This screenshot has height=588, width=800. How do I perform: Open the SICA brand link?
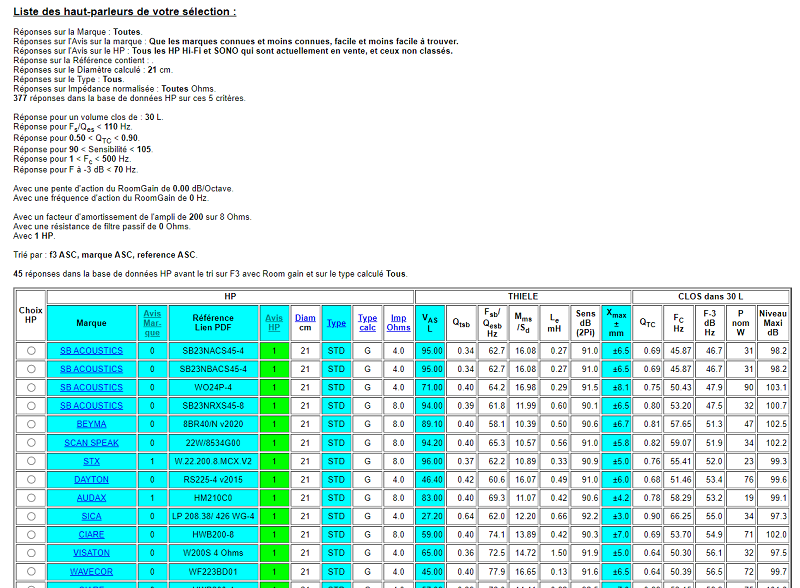click(x=91, y=516)
